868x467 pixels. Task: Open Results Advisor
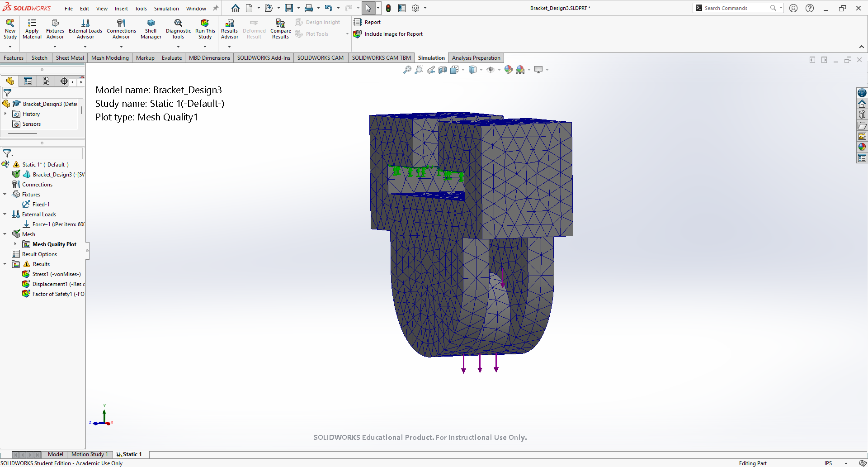(230, 29)
